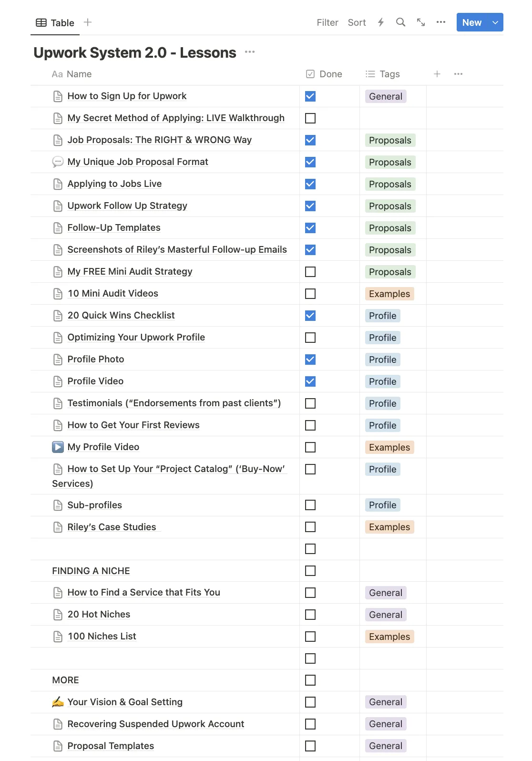
Task: Click page icon for 100 Niches List
Action: (58, 637)
